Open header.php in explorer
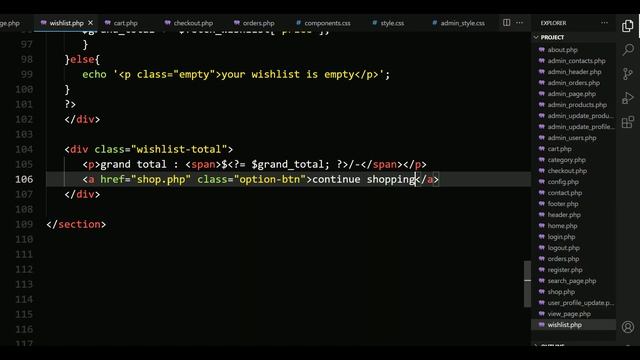This screenshot has height=360, width=640. coord(564,215)
